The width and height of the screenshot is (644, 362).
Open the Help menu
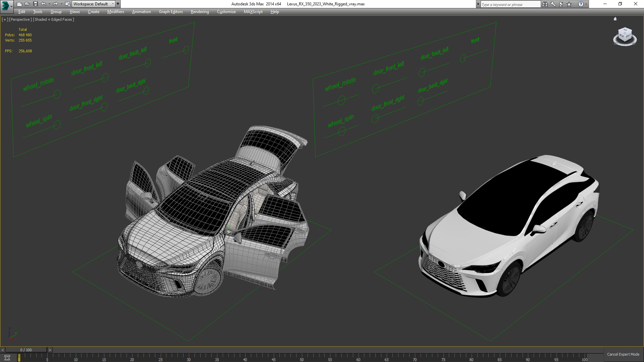(x=275, y=12)
